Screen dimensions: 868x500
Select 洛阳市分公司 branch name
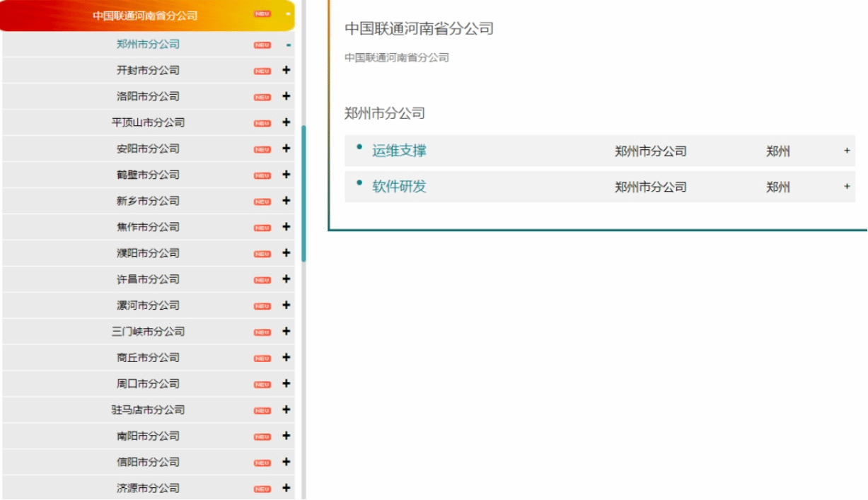pyautogui.click(x=148, y=96)
